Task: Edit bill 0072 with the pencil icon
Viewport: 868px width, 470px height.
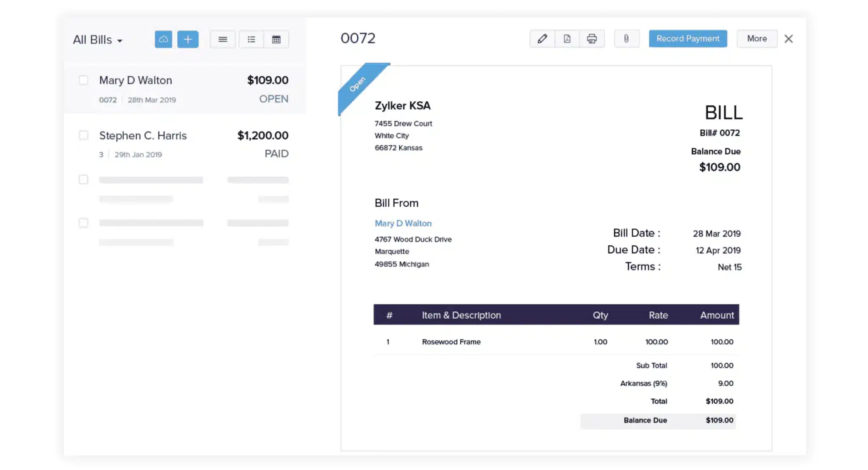Action: click(542, 39)
